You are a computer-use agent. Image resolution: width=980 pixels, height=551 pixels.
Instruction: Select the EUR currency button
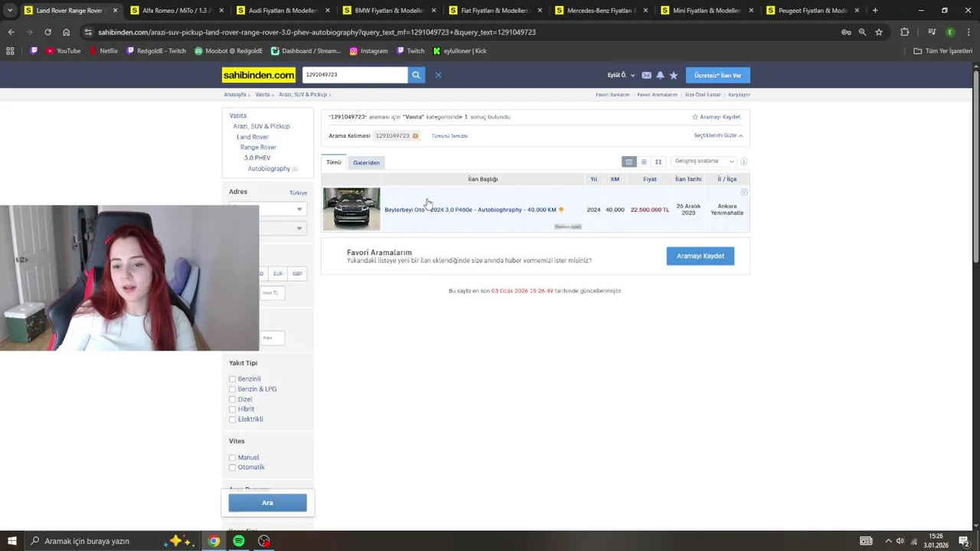click(278, 273)
